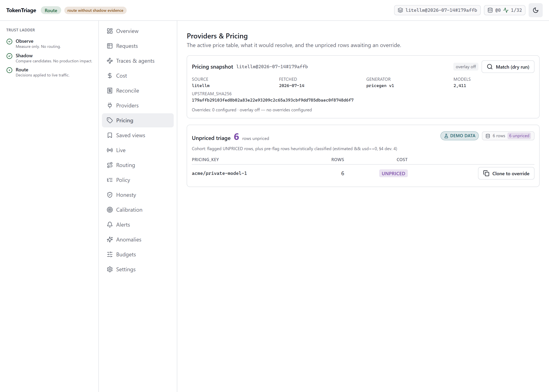The width and height of the screenshot is (549, 392).
Task: Click the Live broadcast icon
Action: (x=110, y=150)
